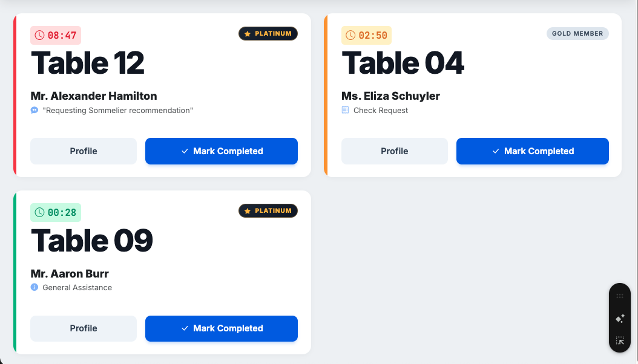Click the drag handle dots on floating toolbar
The image size is (638, 364).
(x=620, y=296)
